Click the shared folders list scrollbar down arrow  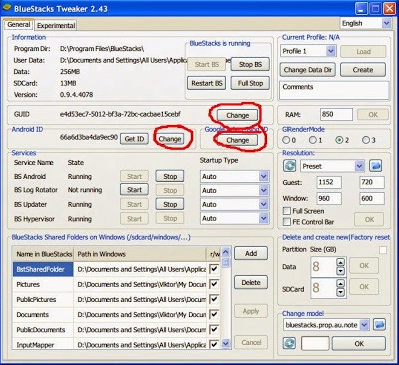[226, 343]
